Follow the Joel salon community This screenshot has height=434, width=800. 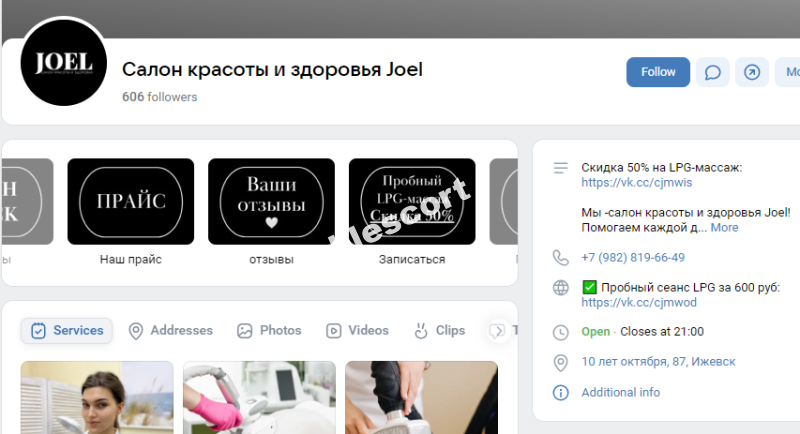pos(658,72)
